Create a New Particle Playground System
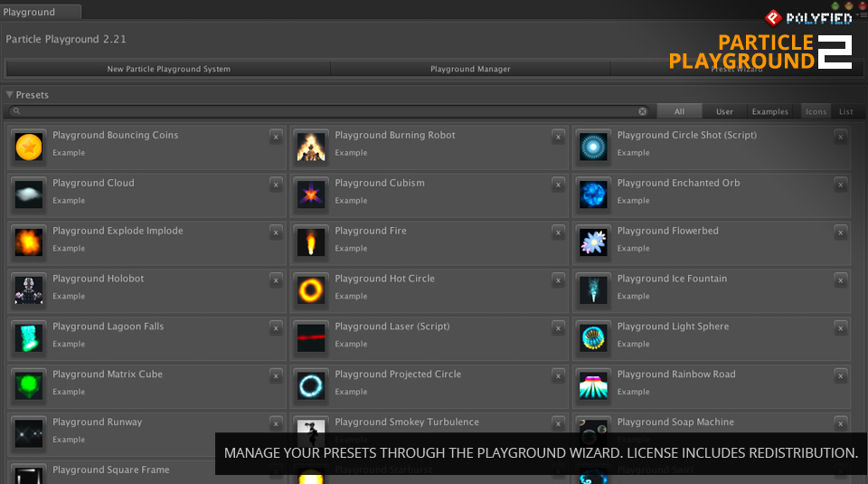 (168, 69)
